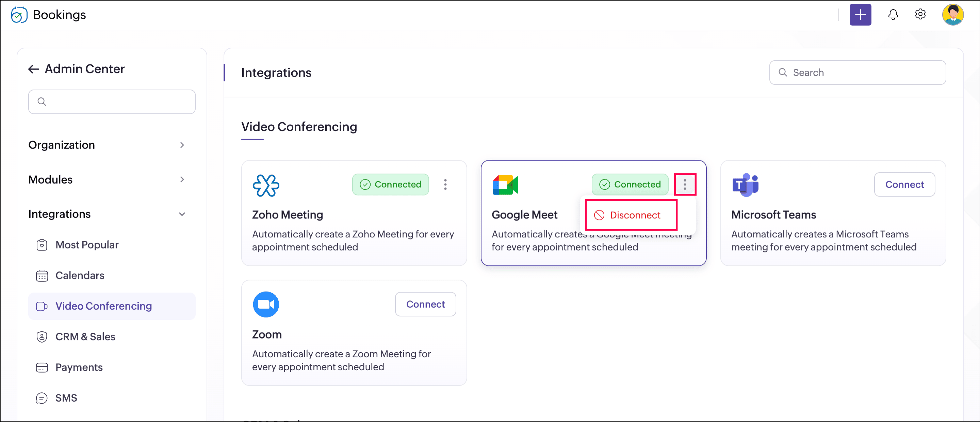Click the Integrations page title
This screenshot has width=980, height=422.
(276, 73)
